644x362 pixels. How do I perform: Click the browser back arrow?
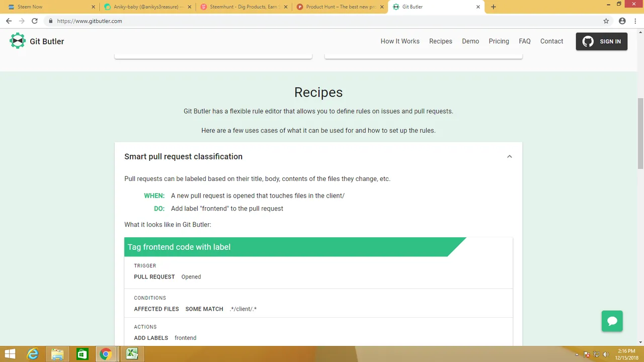[9, 21]
